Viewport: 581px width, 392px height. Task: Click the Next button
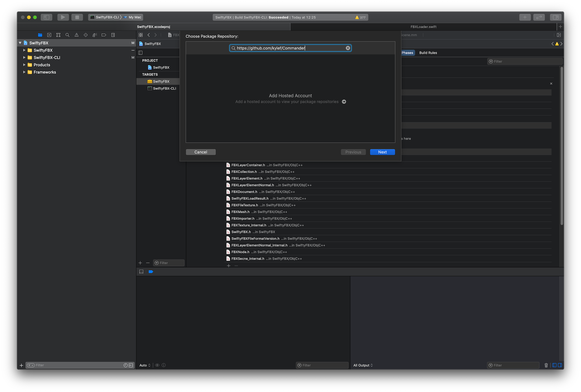coord(382,152)
